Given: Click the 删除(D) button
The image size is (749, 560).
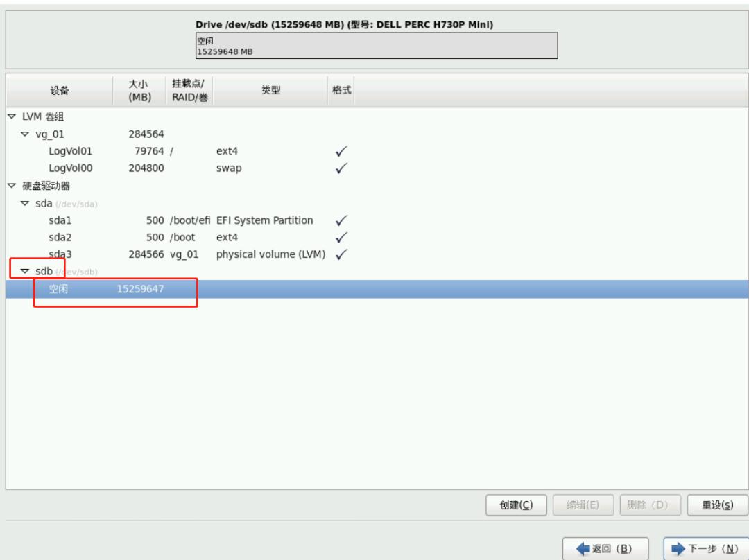Looking at the screenshot, I should click(650, 505).
